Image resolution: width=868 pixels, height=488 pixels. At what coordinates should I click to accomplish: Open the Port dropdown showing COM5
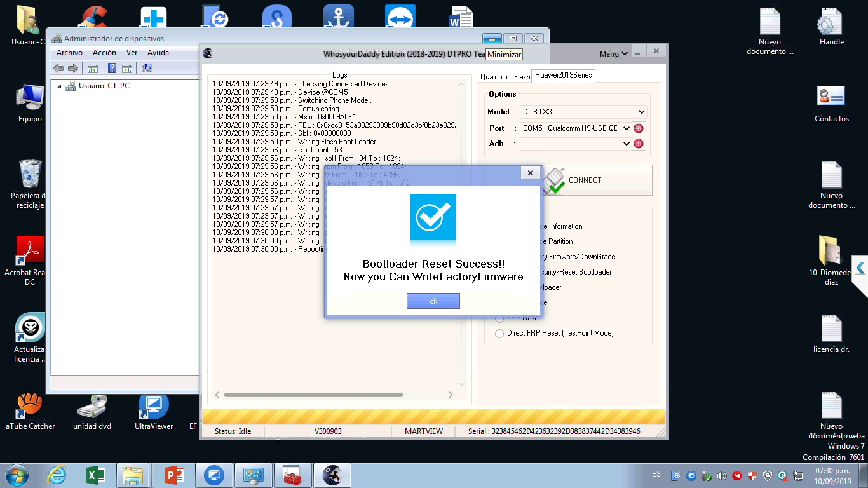[x=576, y=128]
